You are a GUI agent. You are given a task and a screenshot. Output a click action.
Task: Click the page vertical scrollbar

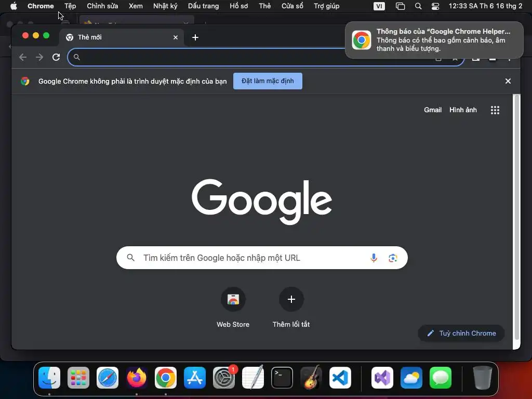pyautogui.click(x=517, y=217)
